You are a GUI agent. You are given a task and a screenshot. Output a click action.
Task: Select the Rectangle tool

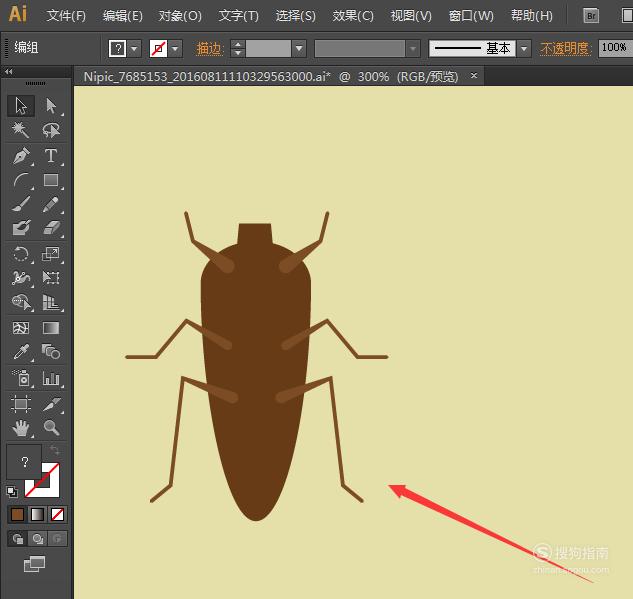pyautogui.click(x=51, y=180)
